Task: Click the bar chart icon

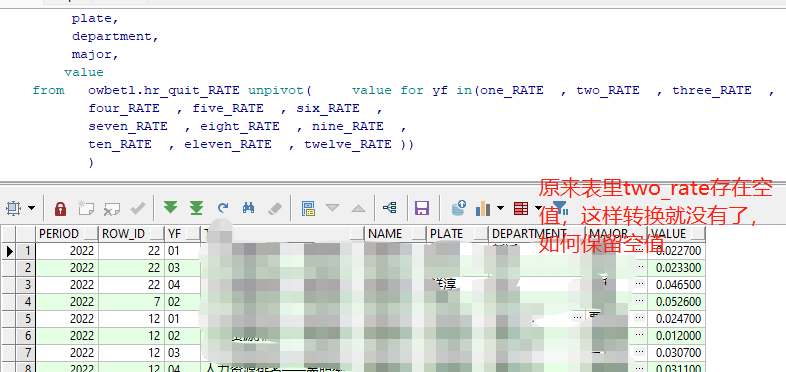Action: (x=483, y=208)
